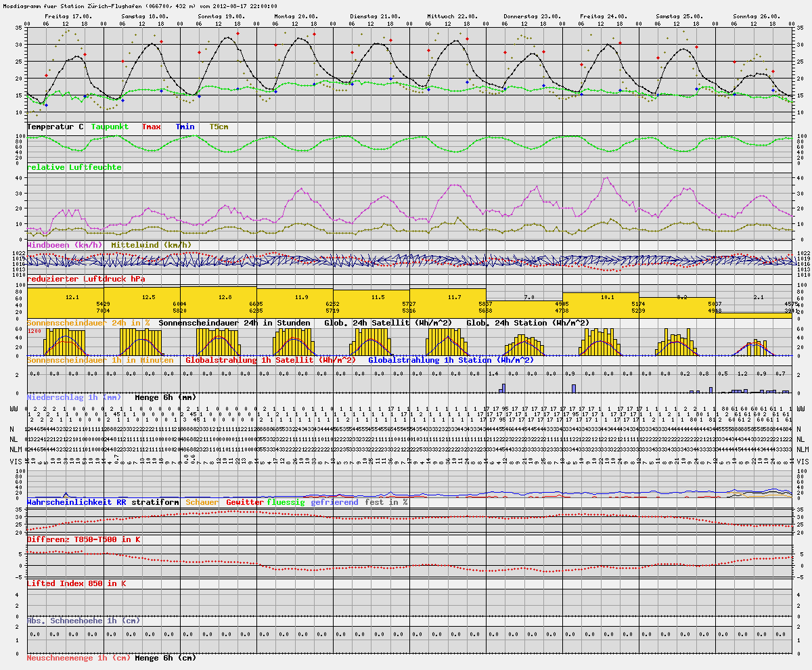
Task: Click the Neuschneemenge 1h (cm) label
Action: pos(78,657)
